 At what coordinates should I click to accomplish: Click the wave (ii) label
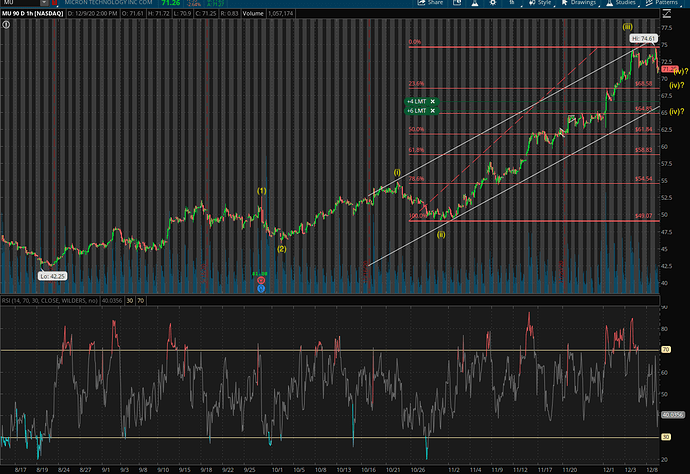[441, 235]
